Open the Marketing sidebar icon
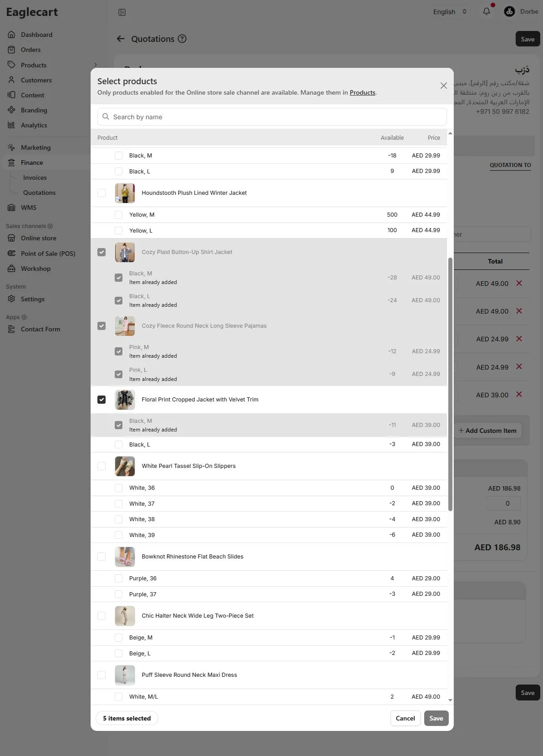Screen dimensions: 543x756 [x=11, y=147]
